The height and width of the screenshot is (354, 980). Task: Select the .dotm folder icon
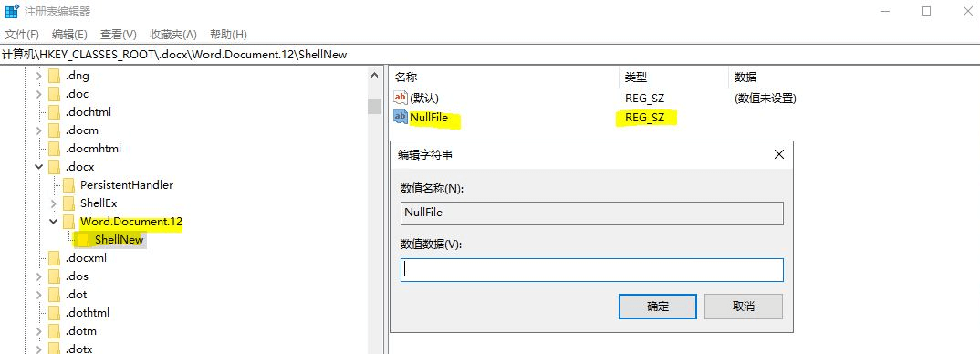coord(55,331)
